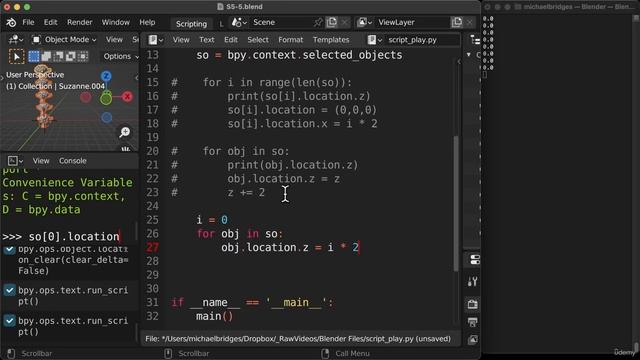Open the Tool properties tab
This screenshot has width=640, height=360.
pos(474,260)
